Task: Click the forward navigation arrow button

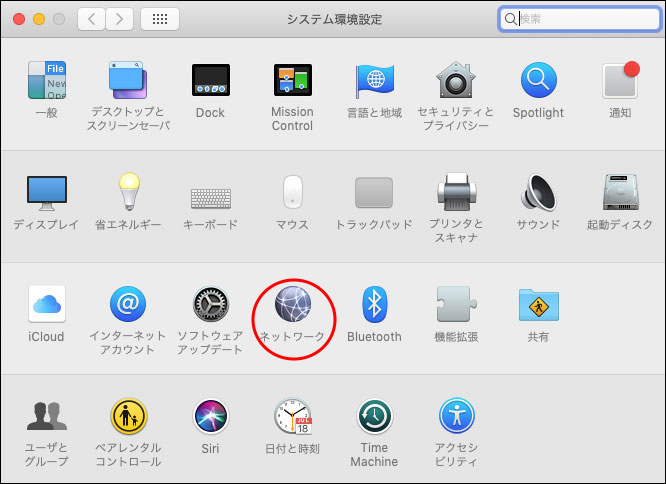Action: tap(119, 19)
